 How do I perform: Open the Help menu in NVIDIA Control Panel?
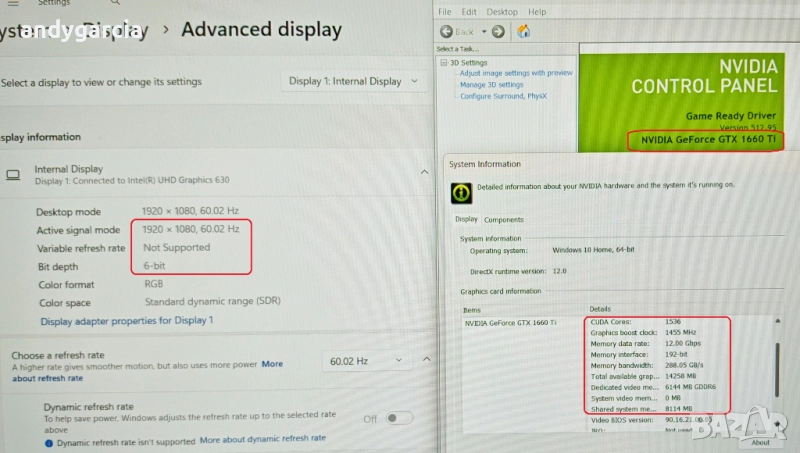point(537,11)
